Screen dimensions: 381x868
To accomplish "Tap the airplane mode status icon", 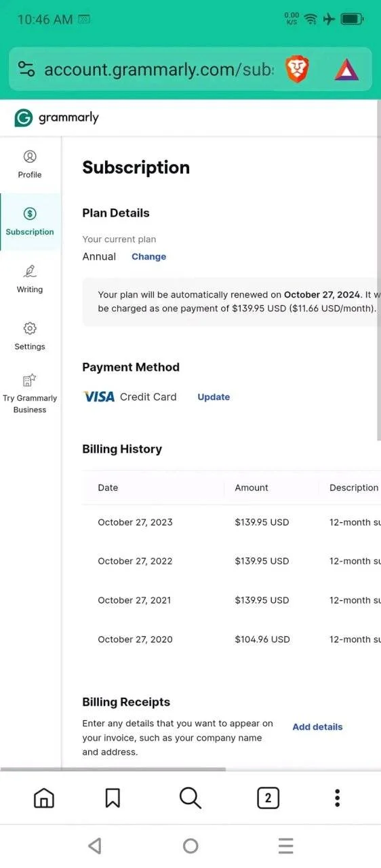I will pos(329,19).
